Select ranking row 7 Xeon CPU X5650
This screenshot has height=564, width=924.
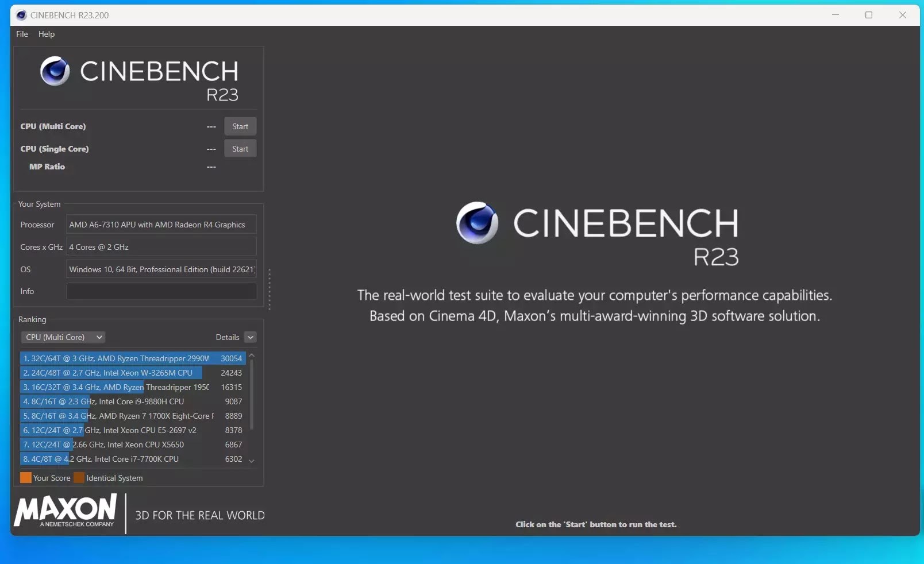[133, 445]
